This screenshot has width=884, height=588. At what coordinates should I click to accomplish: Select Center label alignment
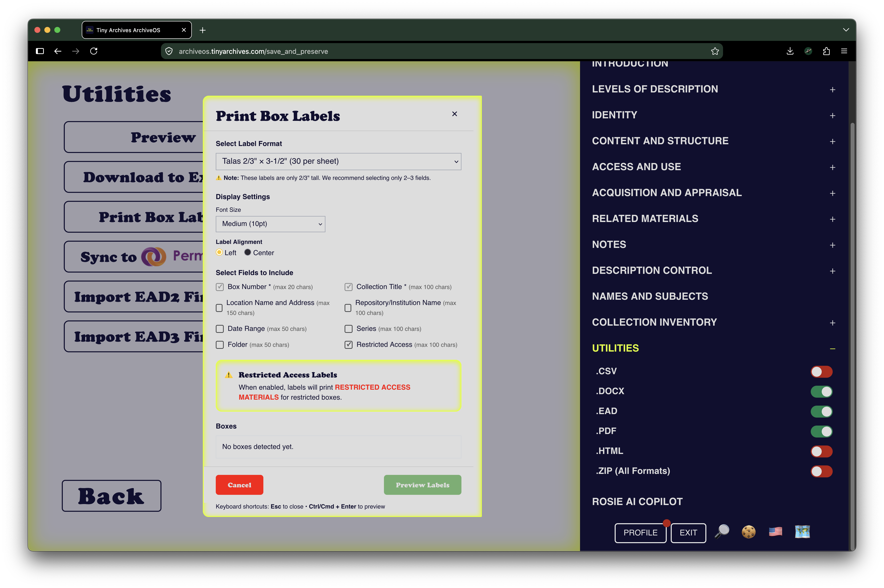pos(247,252)
